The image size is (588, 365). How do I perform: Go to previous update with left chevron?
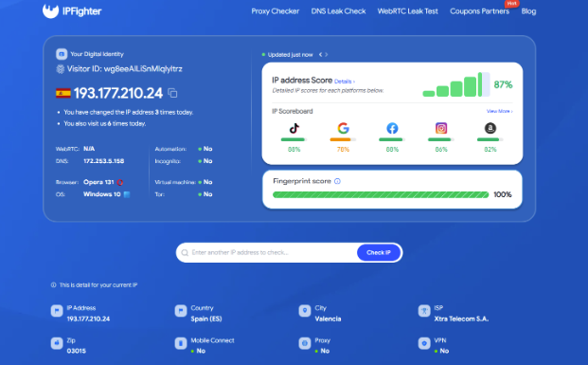click(x=320, y=54)
